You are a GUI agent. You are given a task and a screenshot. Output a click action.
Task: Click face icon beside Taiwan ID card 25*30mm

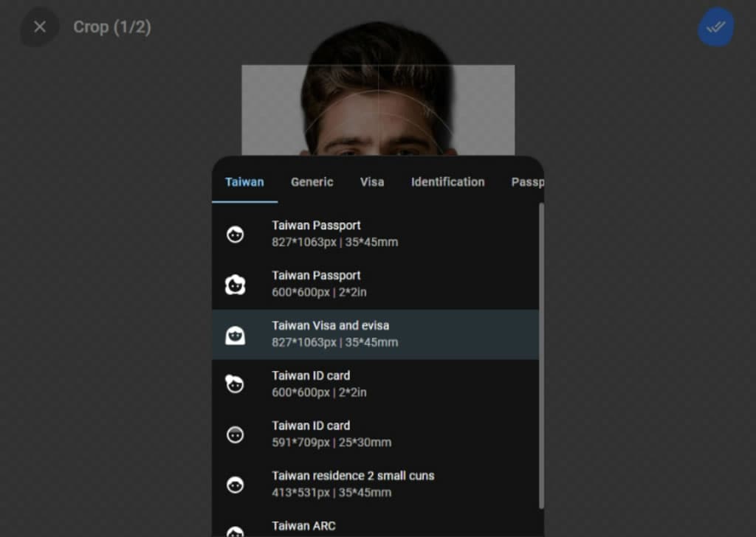pos(235,434)
